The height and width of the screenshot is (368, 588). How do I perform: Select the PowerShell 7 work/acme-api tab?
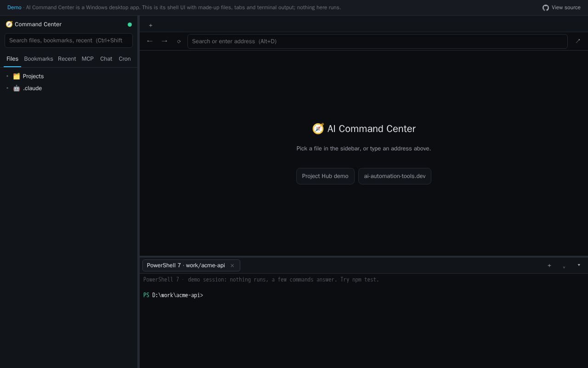[191, 265]
